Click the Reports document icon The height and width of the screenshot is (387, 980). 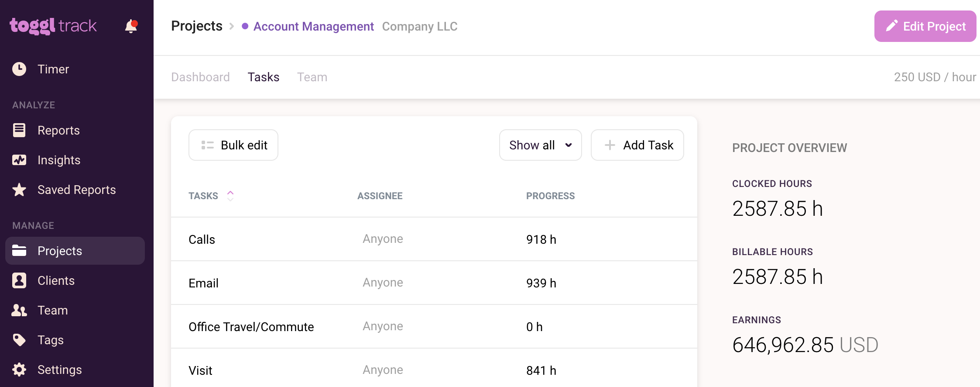pyautogui.click(x=19, y=130)
